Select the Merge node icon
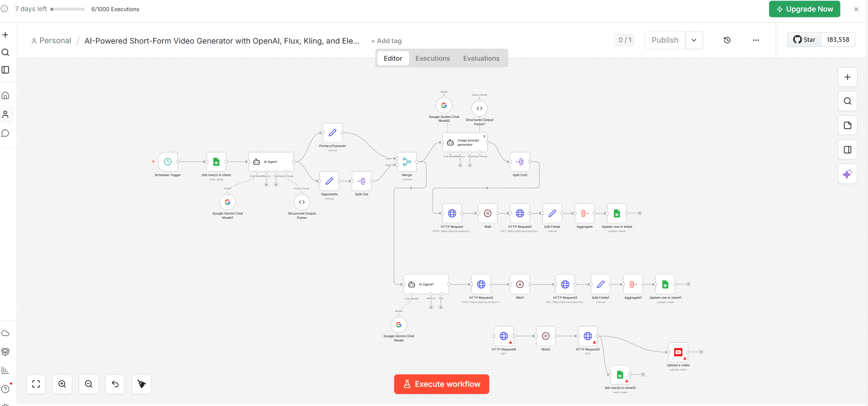The height and width of the screenshot is (406, 868). pos(406,162)
